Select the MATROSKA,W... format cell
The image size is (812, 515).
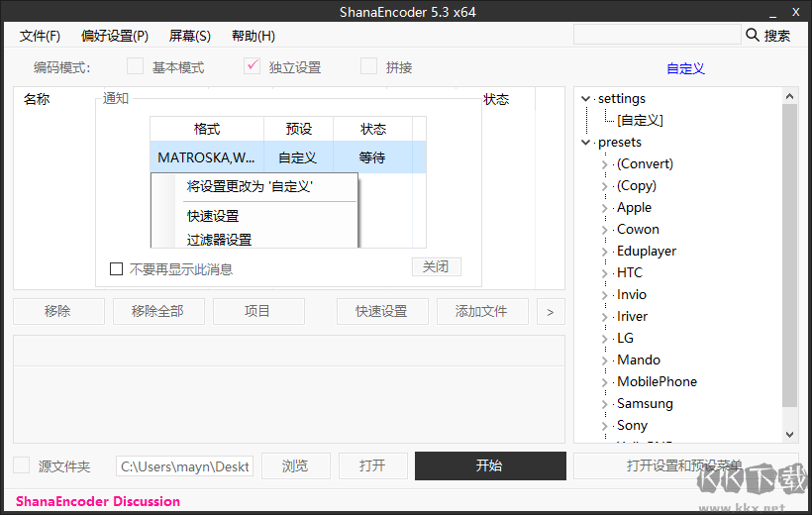tap(207, 157)
